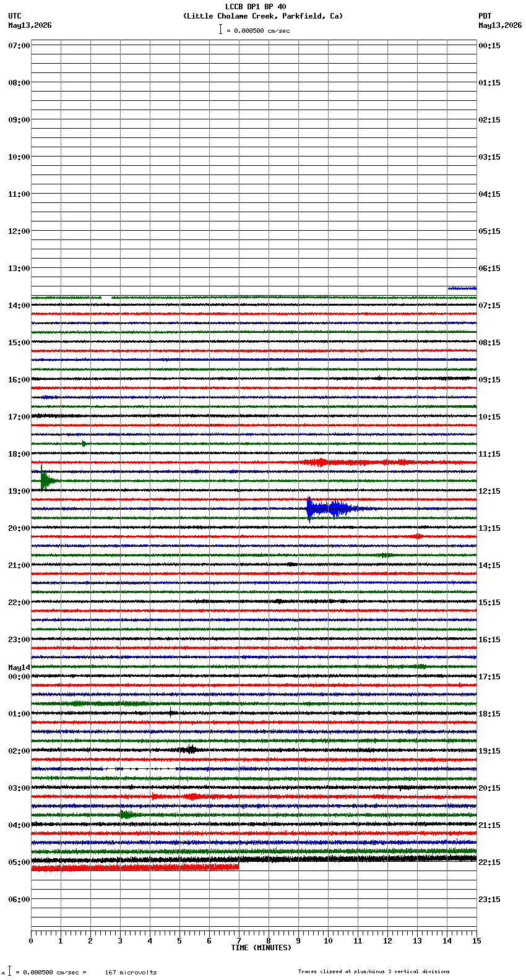Image resolution: width=526 pixels, height=980 pixels.
Task: Click the 05:00 UTC time label
Action: (19, 862)
